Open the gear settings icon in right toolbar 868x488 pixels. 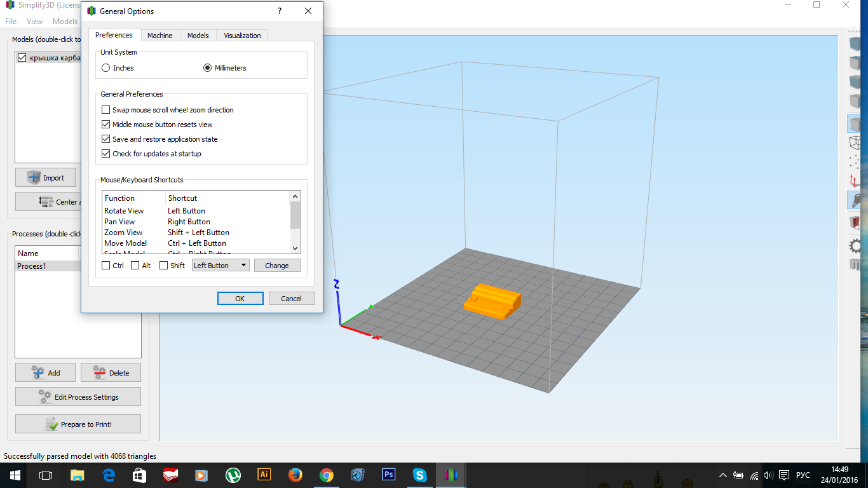pos(857,246)
